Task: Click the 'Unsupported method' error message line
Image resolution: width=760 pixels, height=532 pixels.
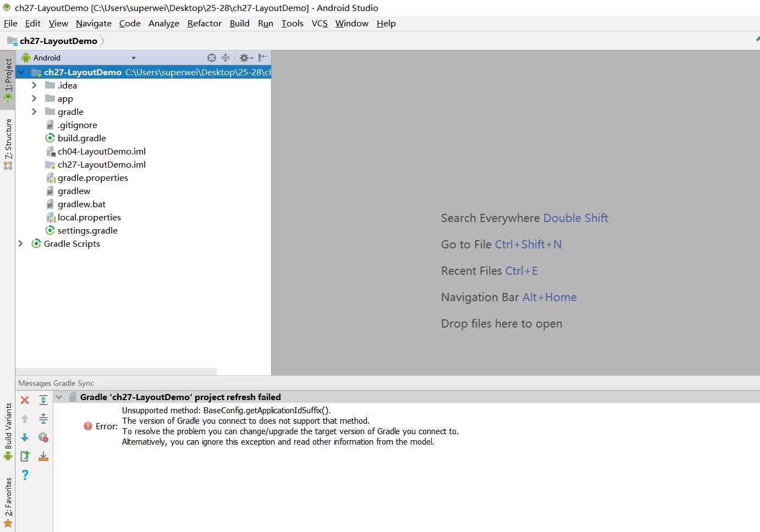Action: (x=227, y=411)
